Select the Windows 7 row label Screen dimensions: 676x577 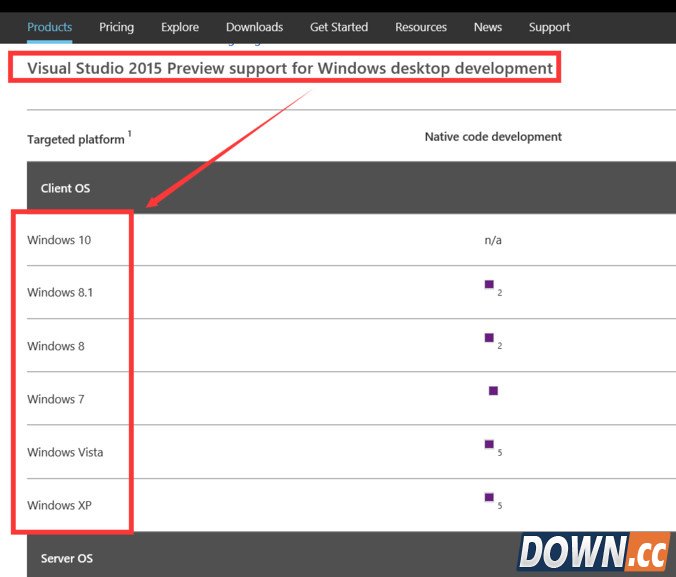click(x=56, y=399)
